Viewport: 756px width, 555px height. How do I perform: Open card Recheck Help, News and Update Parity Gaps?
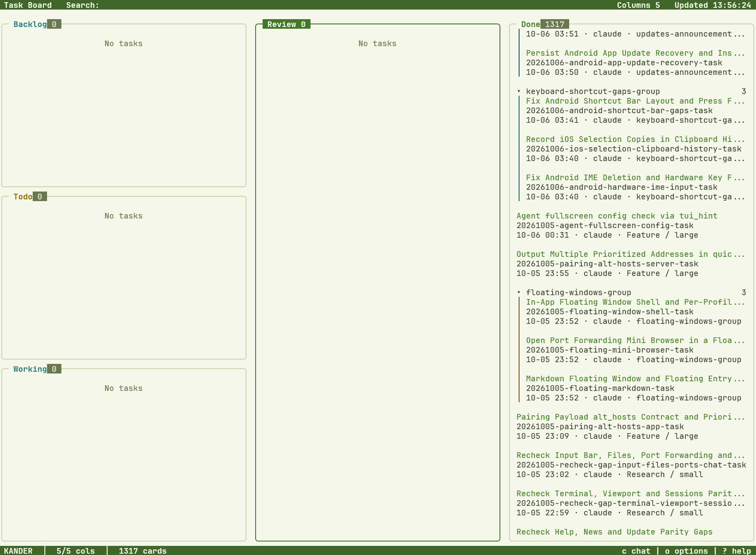(x=614, y=532)
